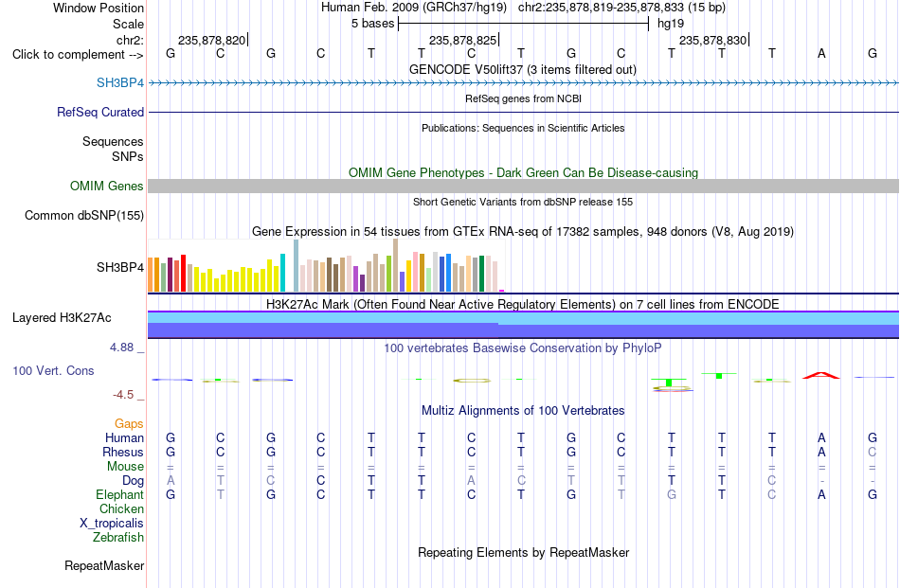Click the dark blue-violet H3K27Ac signal band

pyautogui.click(x=523, y=331)
